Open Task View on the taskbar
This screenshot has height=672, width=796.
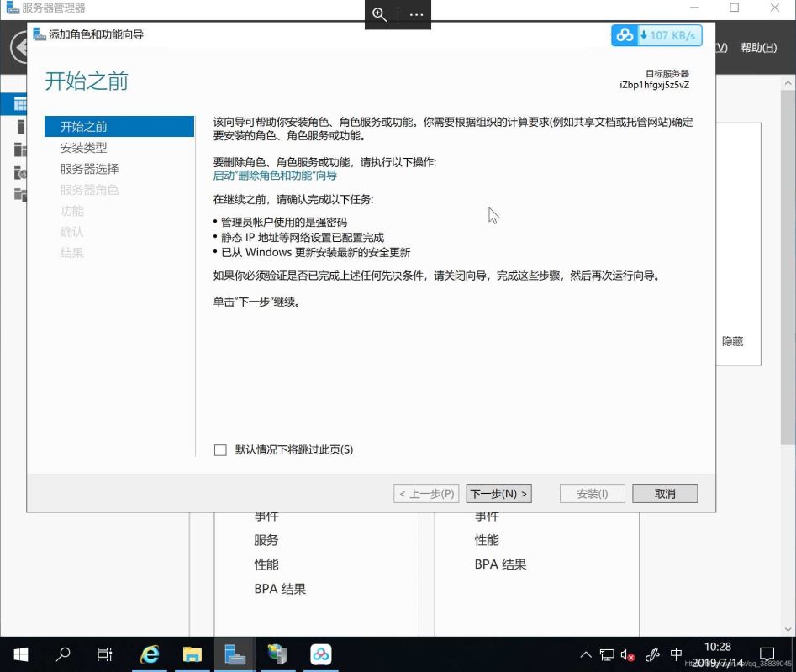click(x=105, y=654)
